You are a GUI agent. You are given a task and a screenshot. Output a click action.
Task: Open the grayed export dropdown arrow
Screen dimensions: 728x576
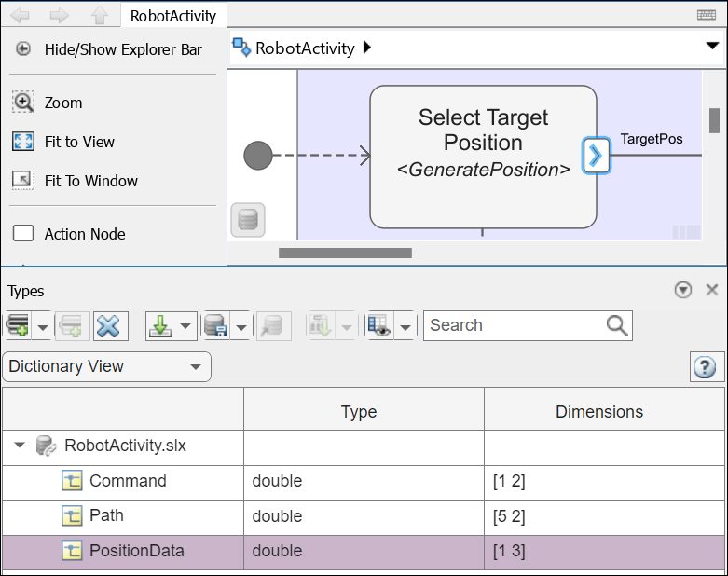pos(347,327)
